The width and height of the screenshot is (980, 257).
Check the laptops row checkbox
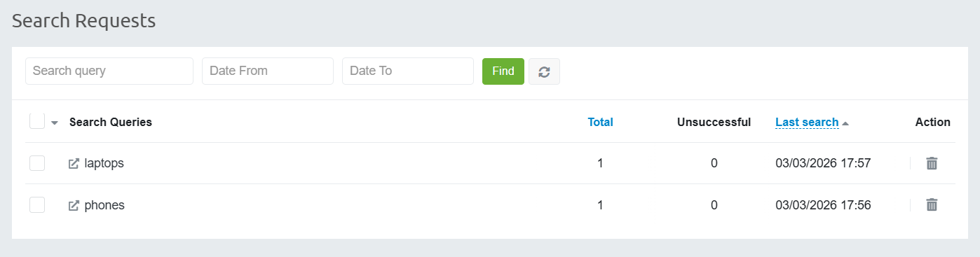(x=37, y=163)
